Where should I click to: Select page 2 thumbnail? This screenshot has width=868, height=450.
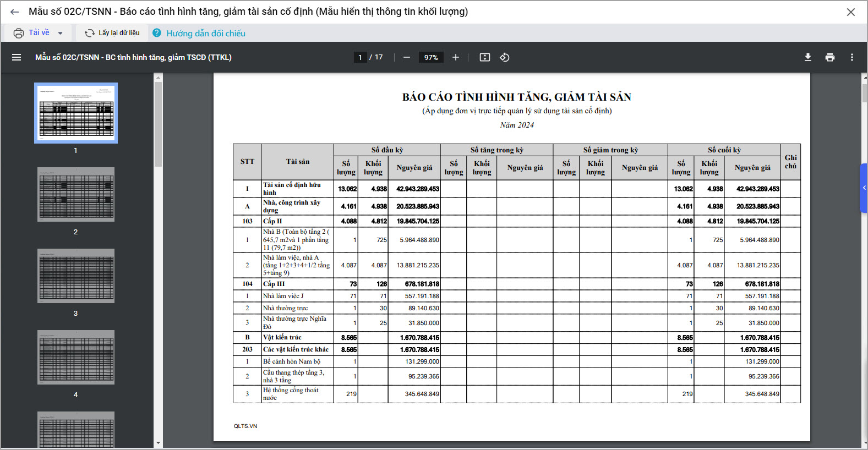pos(76,195)
